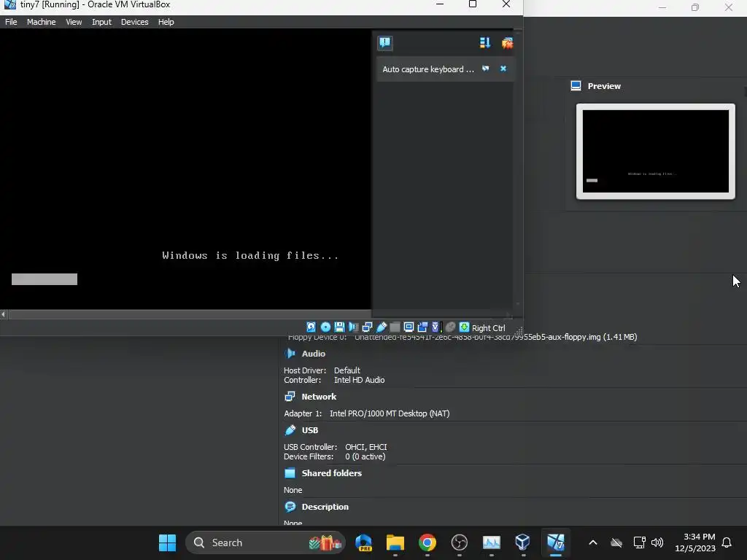Click the Device Filters 0 (0 active) value
Viewport: 747px width, 560px height.
click(x=365, y=456)
